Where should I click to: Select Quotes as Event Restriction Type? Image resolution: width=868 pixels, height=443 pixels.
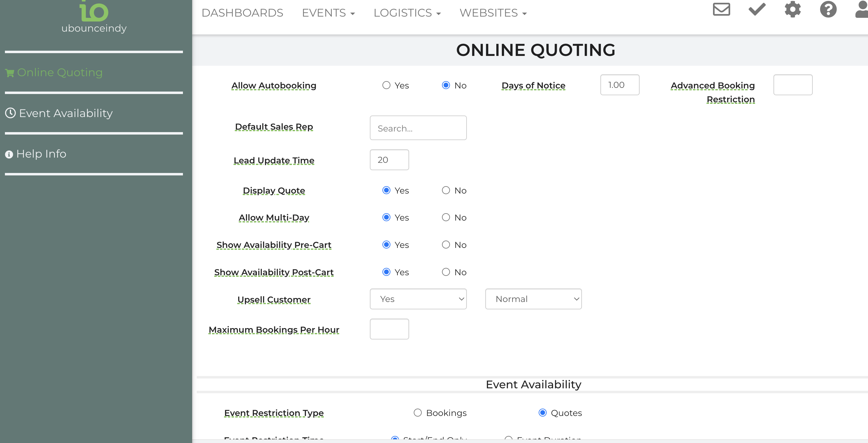point(542,413)
